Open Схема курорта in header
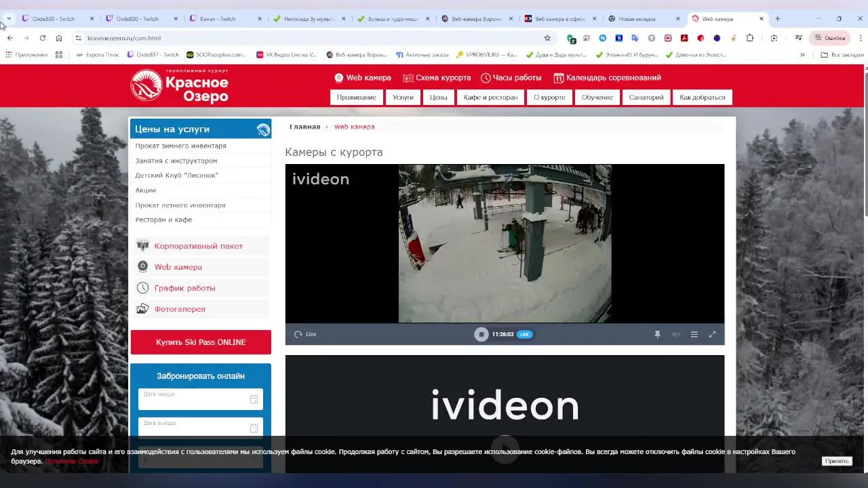868x488 pixels. 437,78
